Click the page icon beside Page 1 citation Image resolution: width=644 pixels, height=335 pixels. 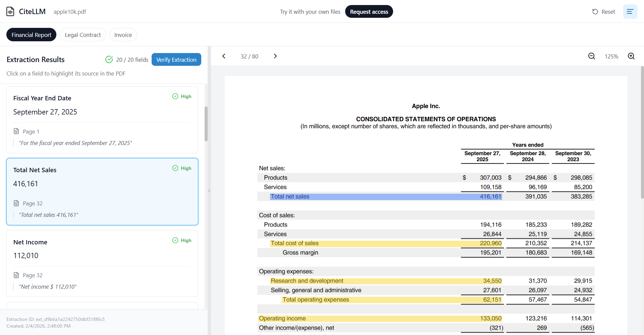[x=16, y=131]
